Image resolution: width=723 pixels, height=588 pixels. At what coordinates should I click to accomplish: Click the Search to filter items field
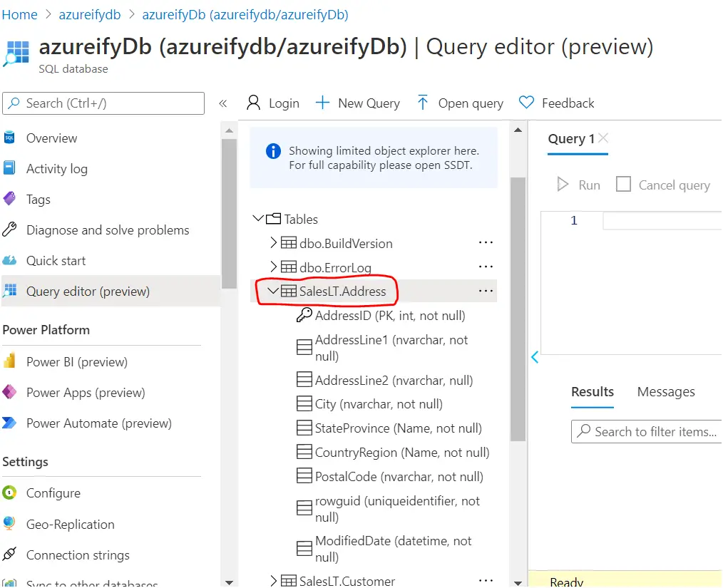[x=647, y=431]
